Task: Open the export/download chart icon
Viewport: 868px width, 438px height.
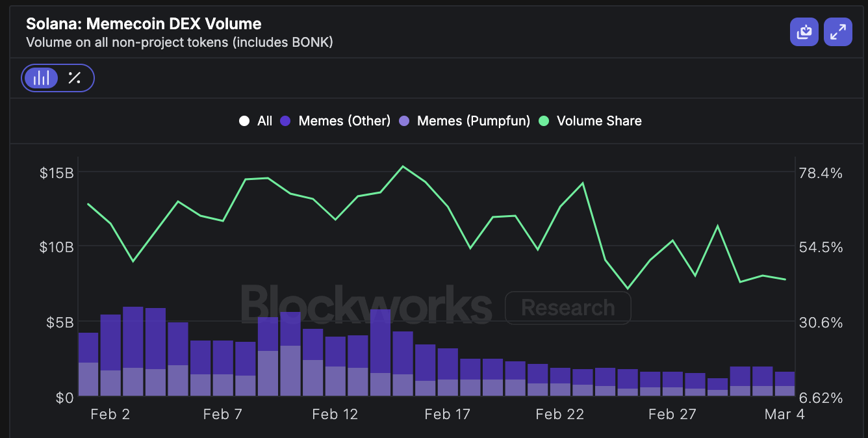Action: click(804, 31)
